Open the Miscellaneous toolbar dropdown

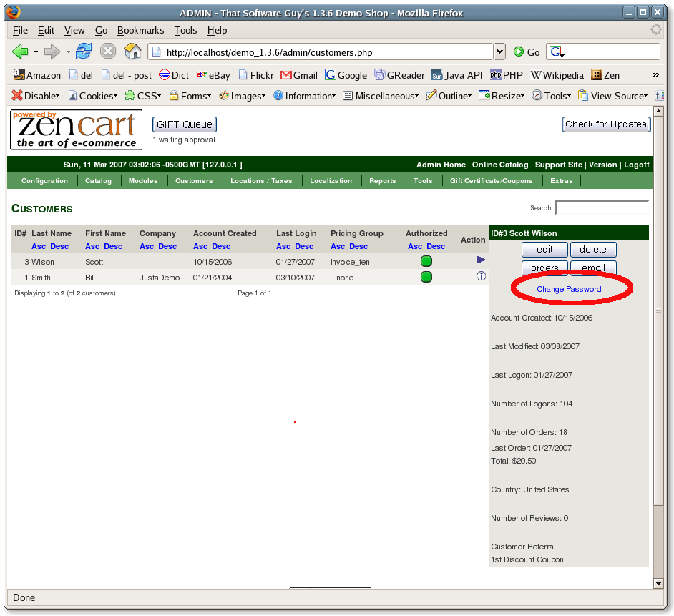pyautogui.click(x=381, y=96)
